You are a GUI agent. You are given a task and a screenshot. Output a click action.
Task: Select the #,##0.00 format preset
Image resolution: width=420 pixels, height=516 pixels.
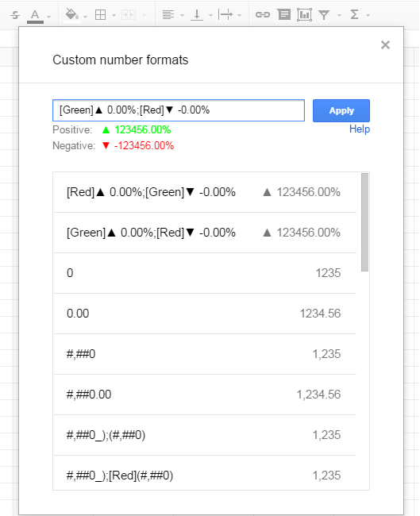coord(205,395)
